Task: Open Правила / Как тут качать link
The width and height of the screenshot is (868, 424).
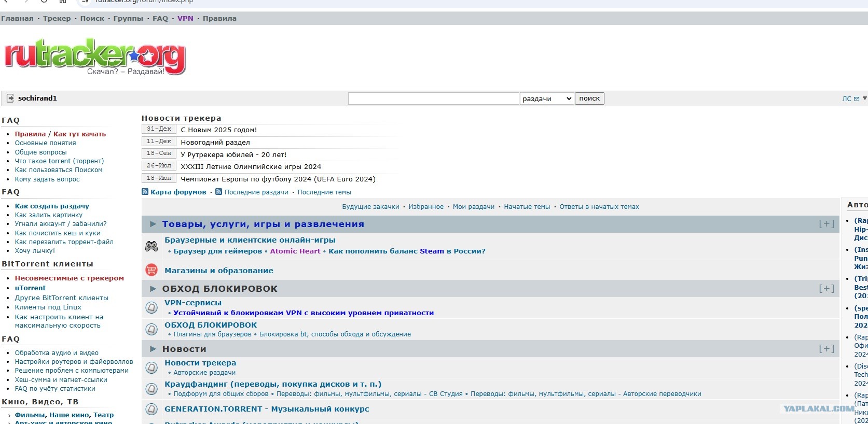Action: (60, 134)
